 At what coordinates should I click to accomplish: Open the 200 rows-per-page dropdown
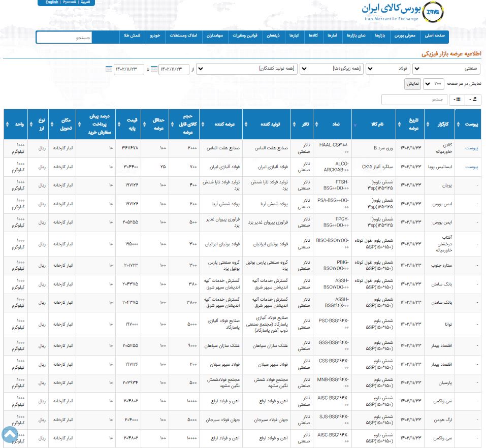click(433, 84)
